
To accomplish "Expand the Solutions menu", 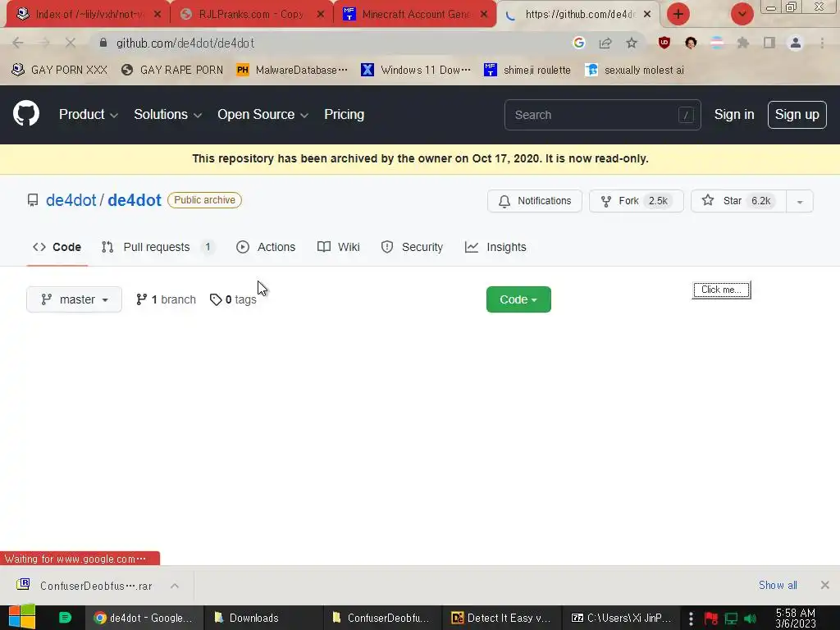I will click(x=167, y=114).
